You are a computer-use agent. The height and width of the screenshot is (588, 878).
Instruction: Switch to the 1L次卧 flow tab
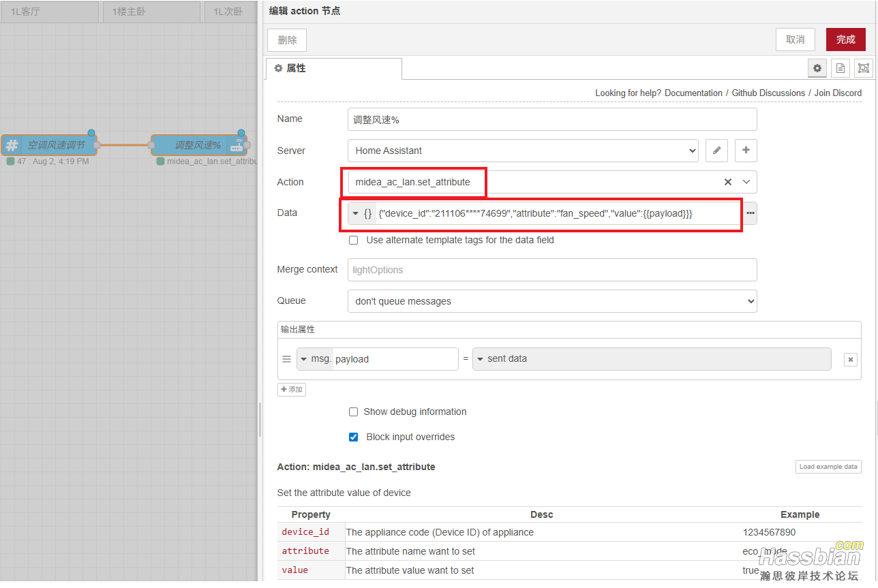[x=231, y=12]
